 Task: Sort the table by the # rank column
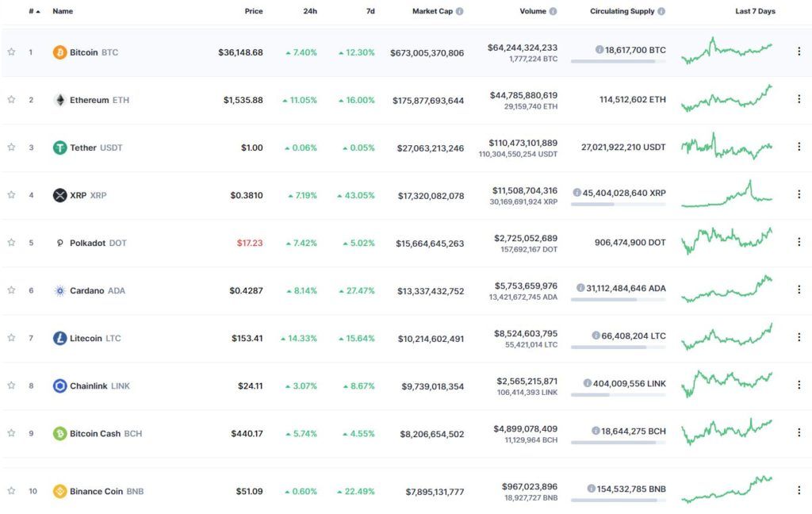coord(34,11)
